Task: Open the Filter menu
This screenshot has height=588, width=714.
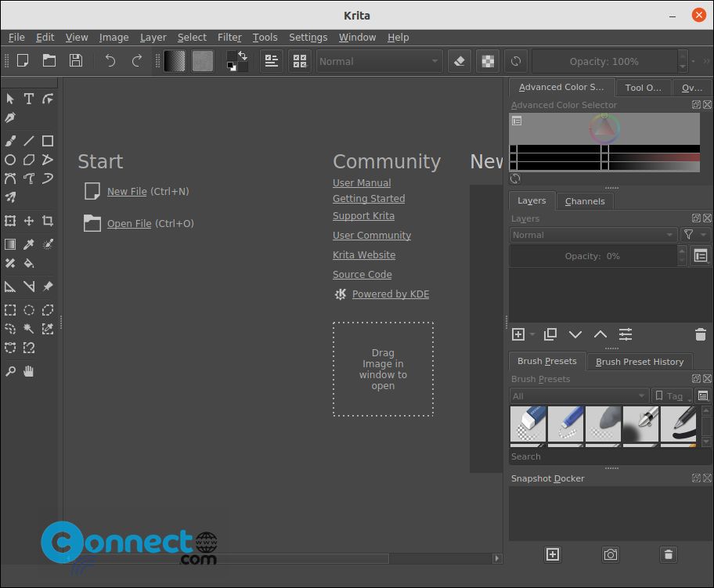Action: [229, 38]
